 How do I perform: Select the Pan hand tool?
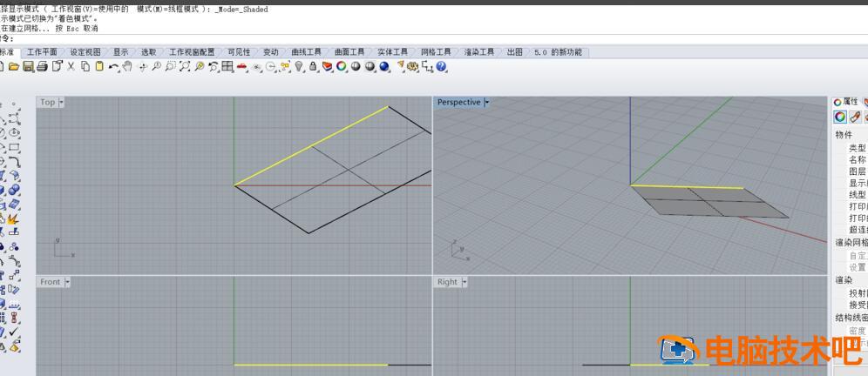[126, 66]
